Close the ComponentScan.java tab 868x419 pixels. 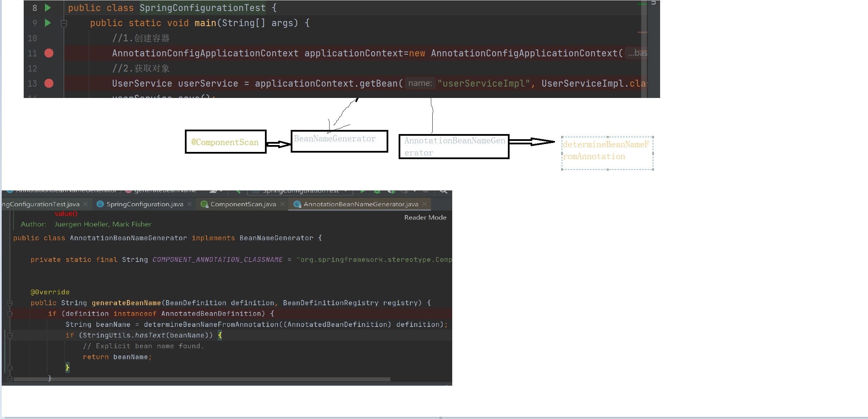282,204
